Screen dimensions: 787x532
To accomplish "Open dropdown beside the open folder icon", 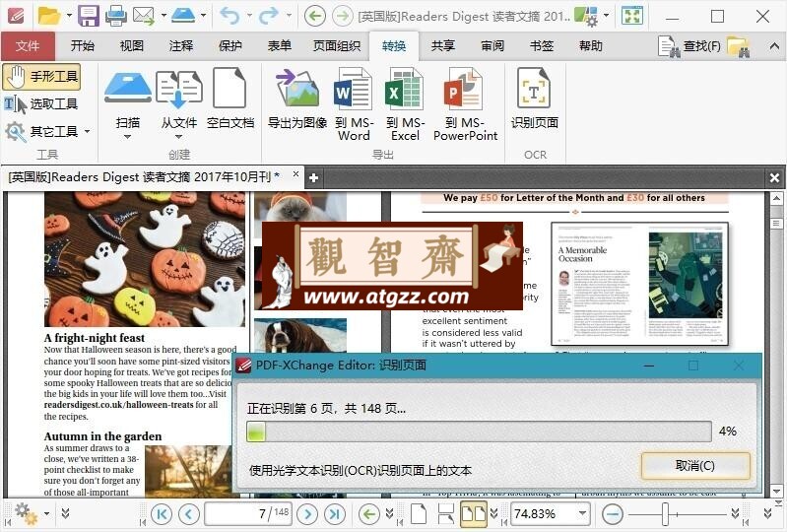I will click(69, 16).
